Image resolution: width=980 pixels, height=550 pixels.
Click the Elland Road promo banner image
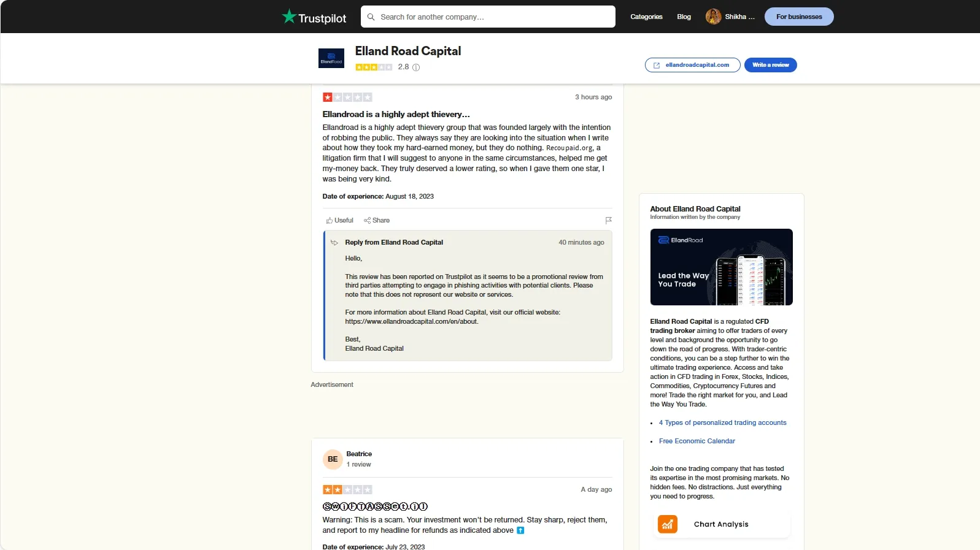tap(721, 267)
